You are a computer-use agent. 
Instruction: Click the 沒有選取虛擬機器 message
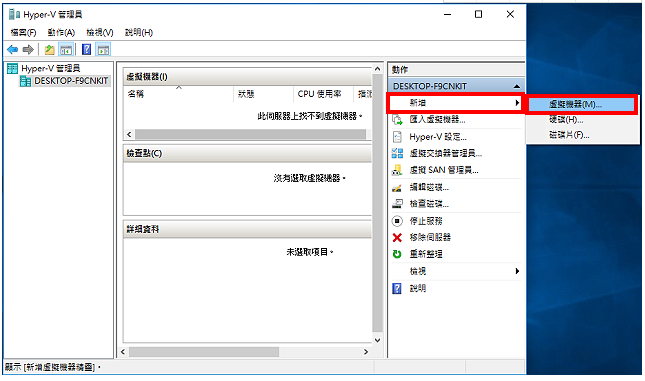point(309,178)
